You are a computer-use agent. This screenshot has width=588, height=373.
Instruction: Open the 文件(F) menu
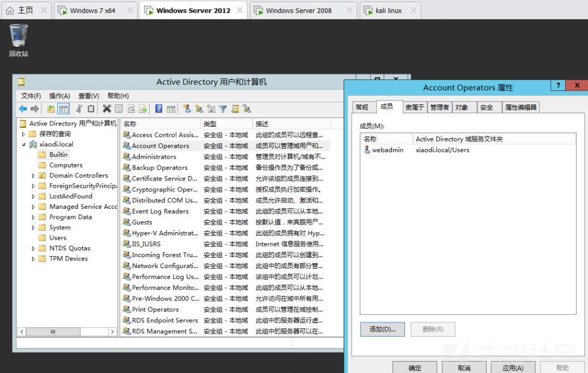tap(30, 96)
